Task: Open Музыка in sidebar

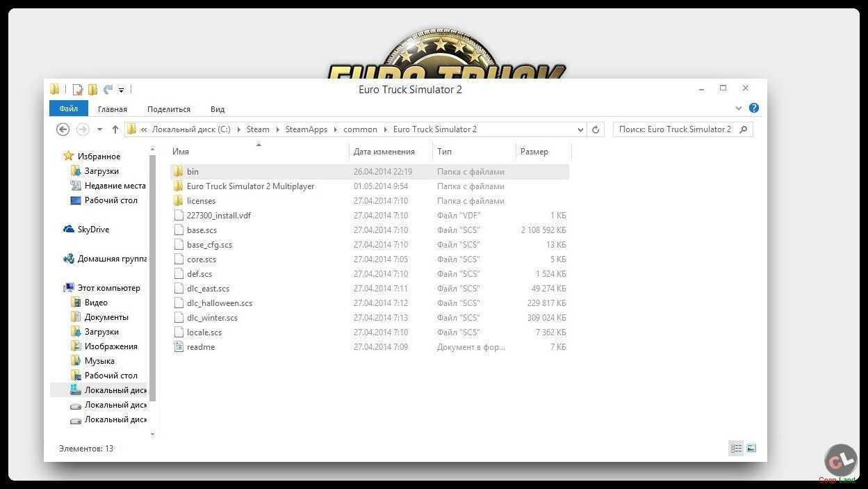Action: pos(92,361)
